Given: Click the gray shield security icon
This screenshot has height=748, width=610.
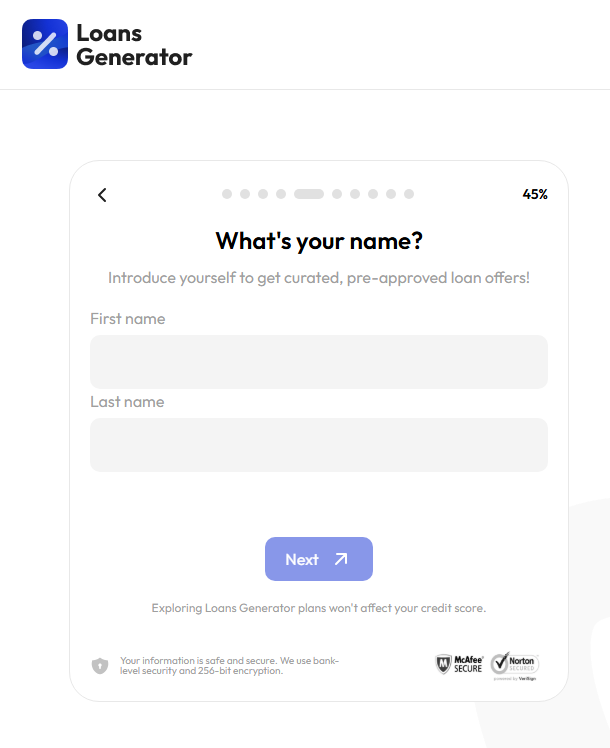Looking at the screenshot, I should (100, 665).
